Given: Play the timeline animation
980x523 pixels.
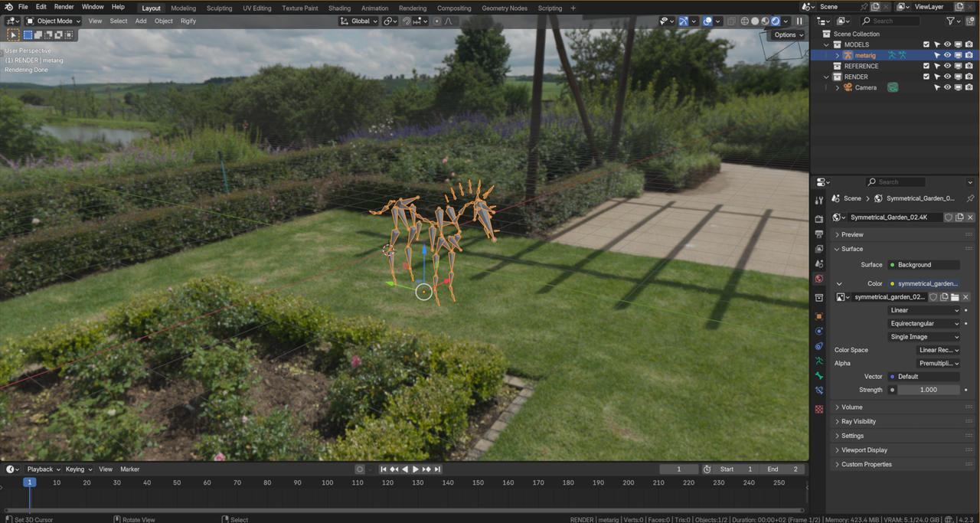Looking at the screenshot, I should tap(416, 469).
